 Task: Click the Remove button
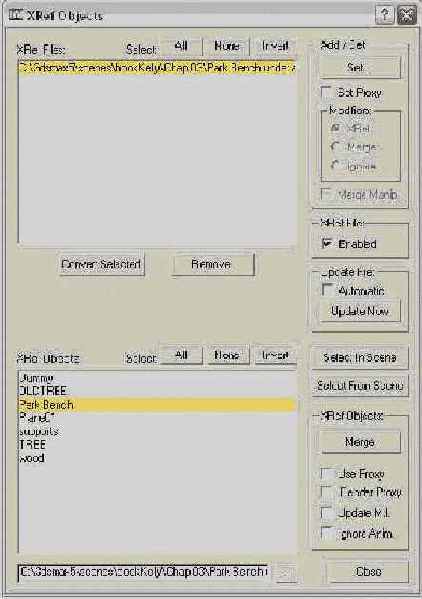click(x=213, y=264)
